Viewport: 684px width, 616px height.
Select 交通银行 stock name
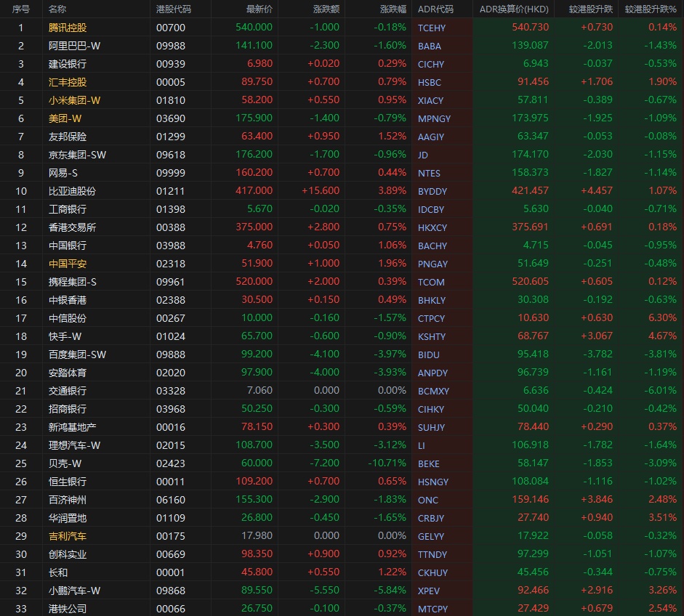point(68,391)
